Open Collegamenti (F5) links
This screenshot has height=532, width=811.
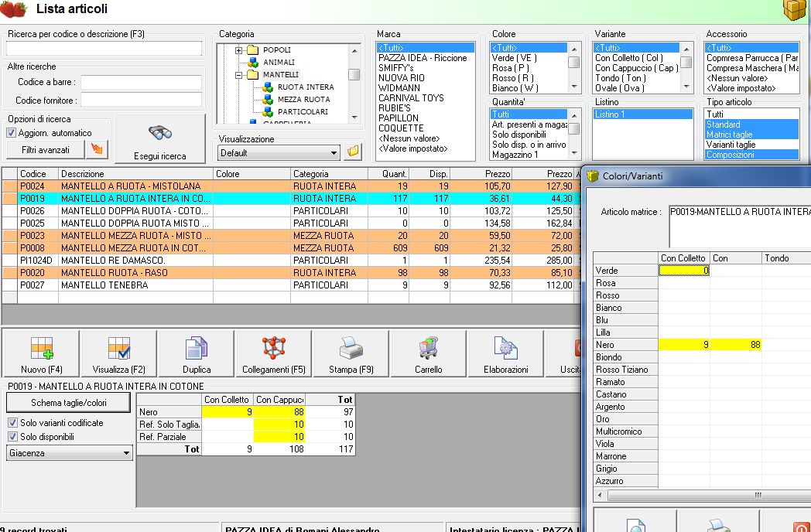273,353
